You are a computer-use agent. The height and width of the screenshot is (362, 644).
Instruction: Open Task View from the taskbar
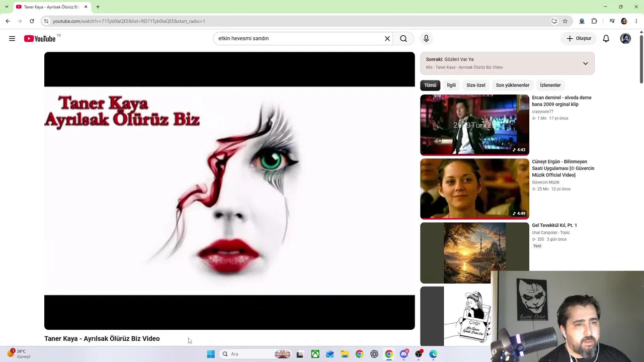point(300,354)
